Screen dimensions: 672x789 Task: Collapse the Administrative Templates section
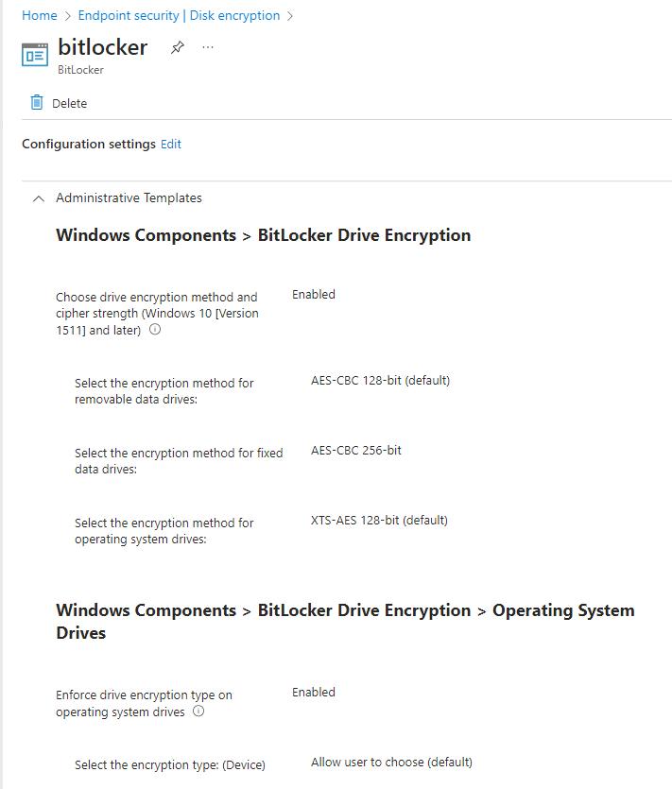point(39,198)
